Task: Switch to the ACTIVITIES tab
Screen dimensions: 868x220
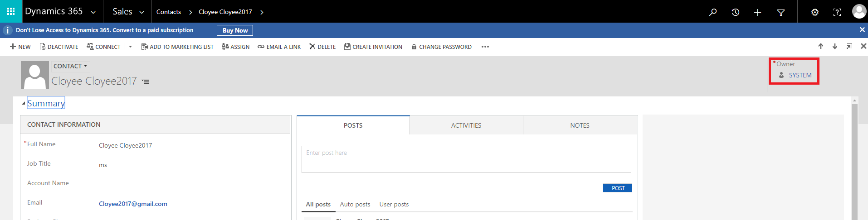Action: pos(466,125)
